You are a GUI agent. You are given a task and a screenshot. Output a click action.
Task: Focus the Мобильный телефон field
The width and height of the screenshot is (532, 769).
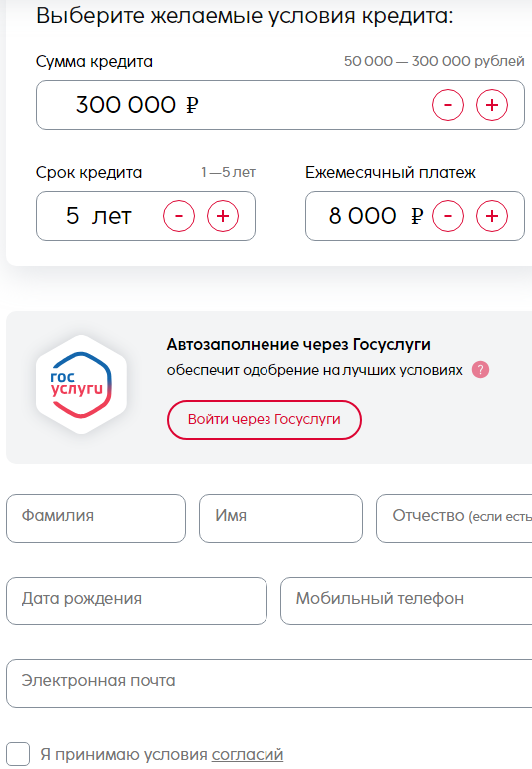[x=406, y=601]
